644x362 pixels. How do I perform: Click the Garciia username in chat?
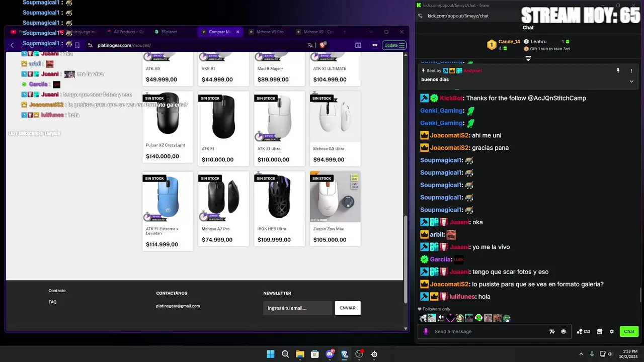click(x=440, y=259)
